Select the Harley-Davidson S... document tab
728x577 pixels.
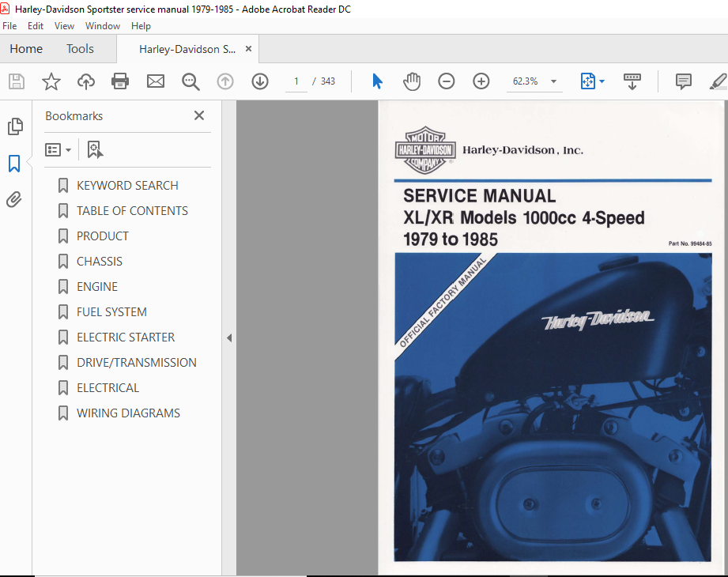(187, 49)
